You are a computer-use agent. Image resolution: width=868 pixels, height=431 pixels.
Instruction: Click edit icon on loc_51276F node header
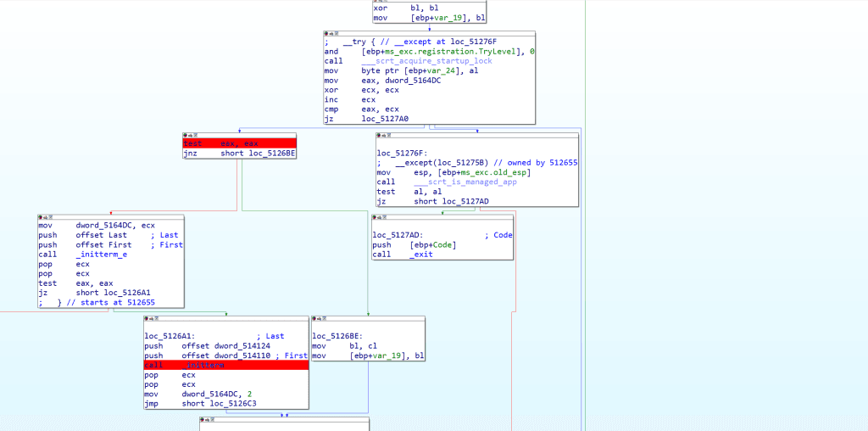click(383, 135)
